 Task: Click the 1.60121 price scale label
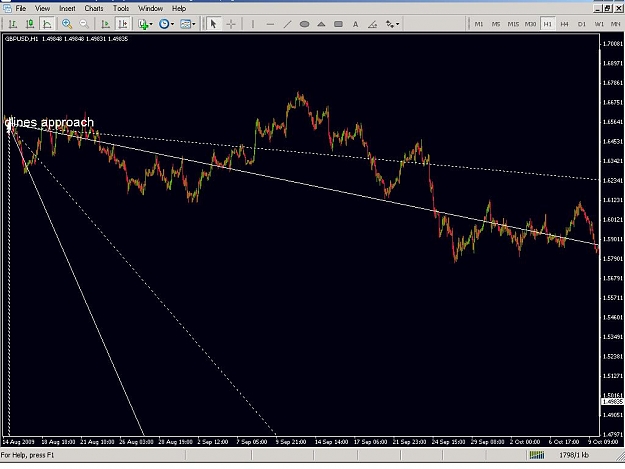pos(613,220)
